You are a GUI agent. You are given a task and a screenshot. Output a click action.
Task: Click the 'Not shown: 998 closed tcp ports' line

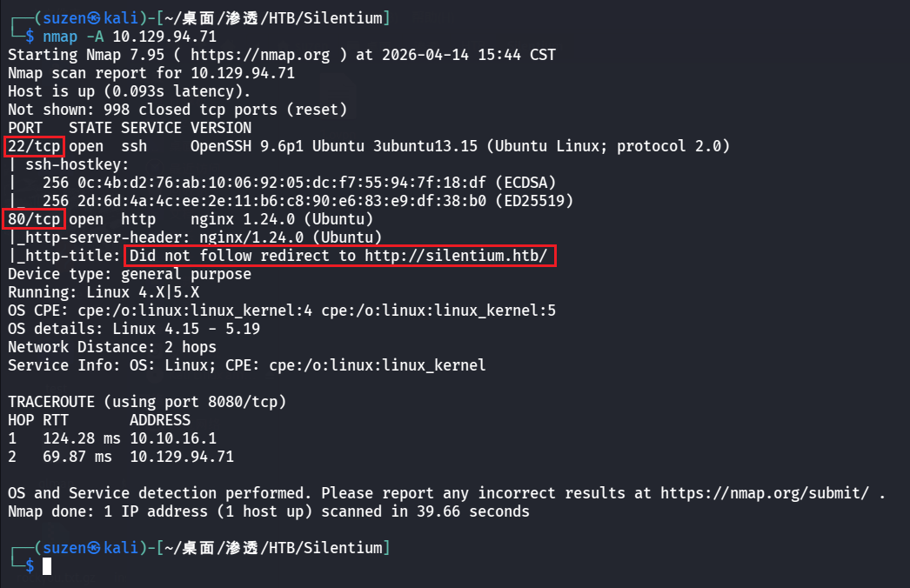[177, 110]
